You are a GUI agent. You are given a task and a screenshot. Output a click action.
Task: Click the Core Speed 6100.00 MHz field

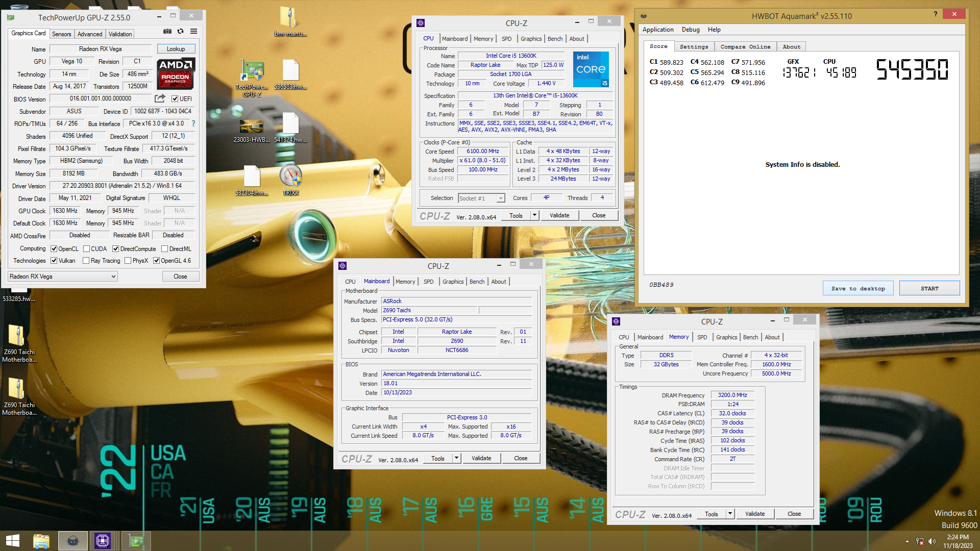click(x=483, y=151)
